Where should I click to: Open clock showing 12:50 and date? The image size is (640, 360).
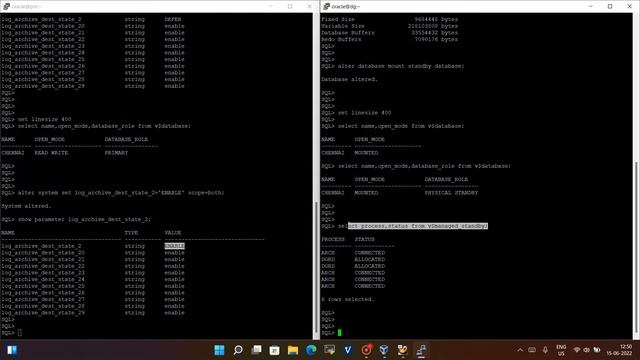click(619, 350)
